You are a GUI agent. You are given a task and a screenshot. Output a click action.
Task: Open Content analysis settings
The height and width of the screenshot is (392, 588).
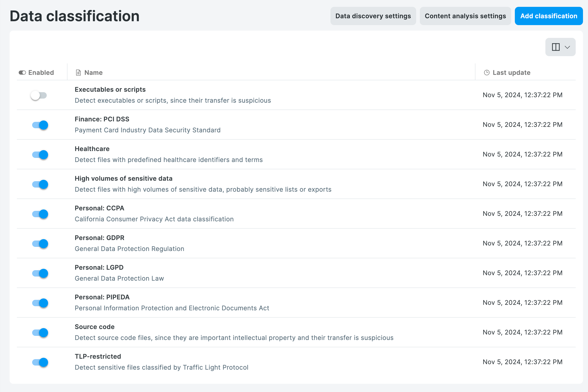(x=465, y=16)
